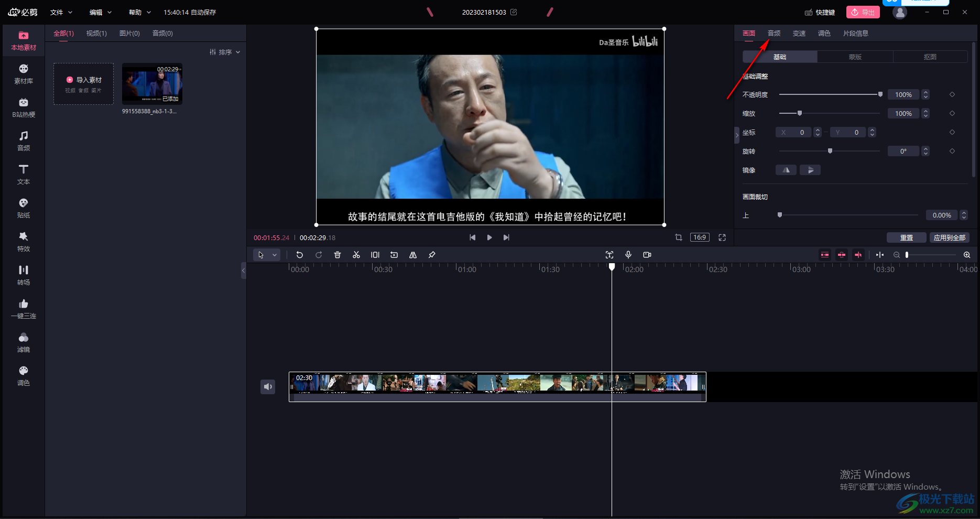Click the 不透明度 value stepper arrows
This screenshot has width=980, height=519.
click(925, 94)
